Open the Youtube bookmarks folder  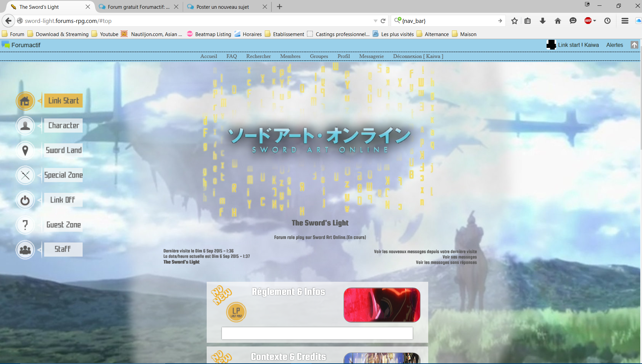(x=105, y=34)
